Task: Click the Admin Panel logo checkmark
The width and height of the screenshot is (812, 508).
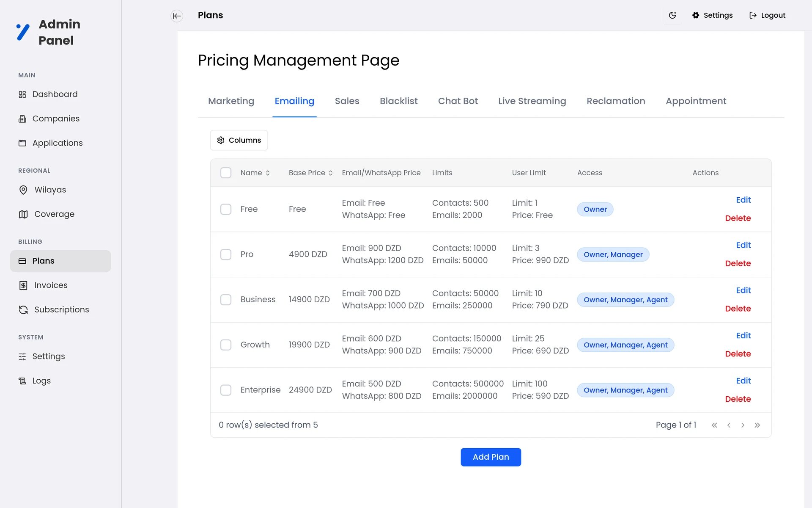Action: pyautogui.click(x=23, y=32)
